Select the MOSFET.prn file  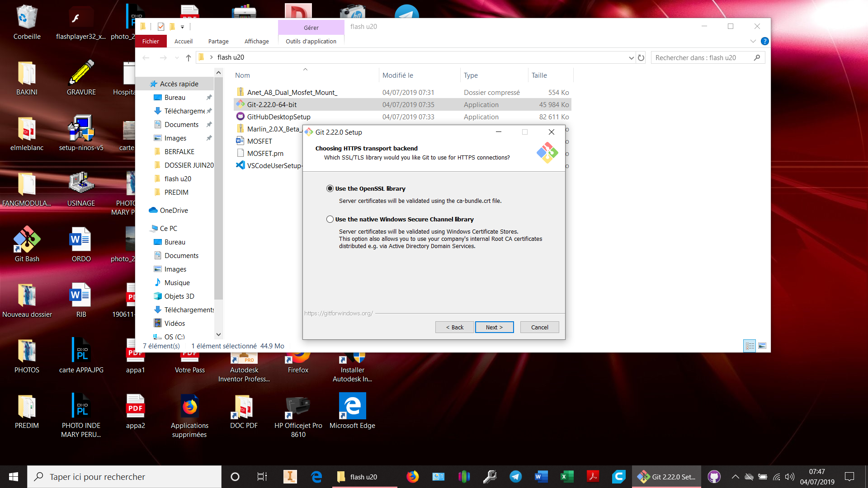(265, 153)
